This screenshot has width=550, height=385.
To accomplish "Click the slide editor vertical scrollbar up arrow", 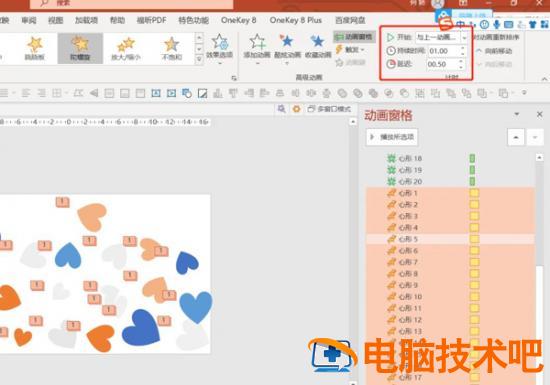I will click(353, 122).
